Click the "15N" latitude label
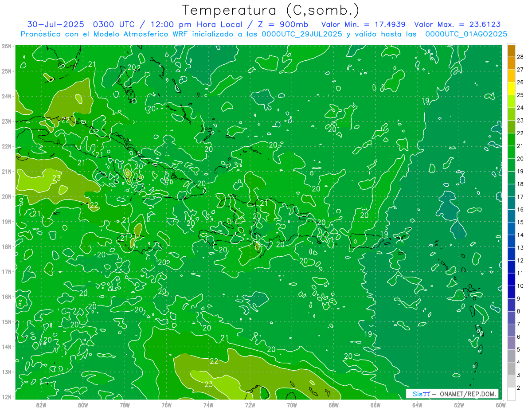This screenshot has height=411, width=532. click(x=7, y=321)
